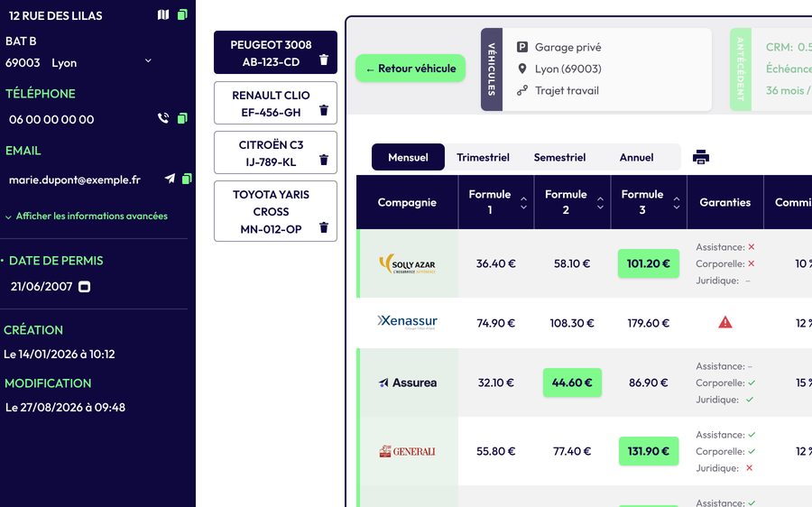This screenshot has height=507, width=812.
Task: Open the vertical Véhicules tab
Action: click(492, 69)
